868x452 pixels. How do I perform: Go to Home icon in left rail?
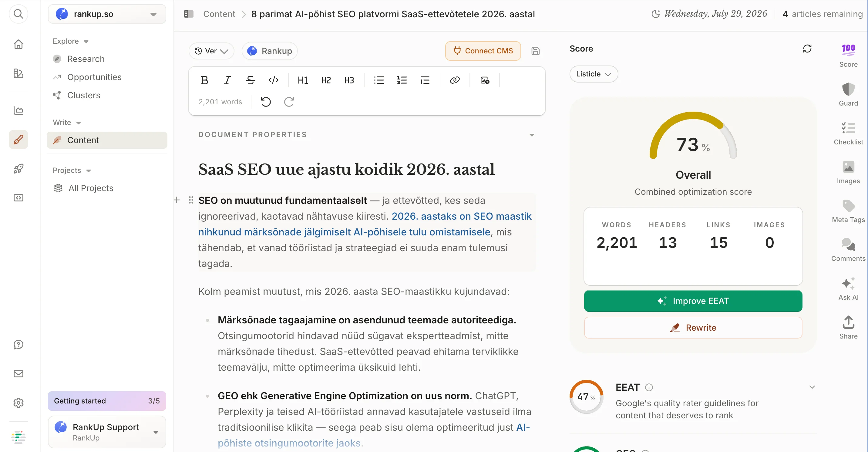click(x=18, y=44)
